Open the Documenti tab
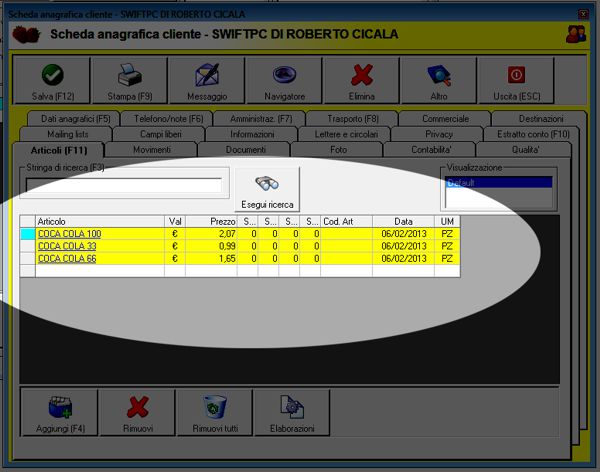 (245, 150)
